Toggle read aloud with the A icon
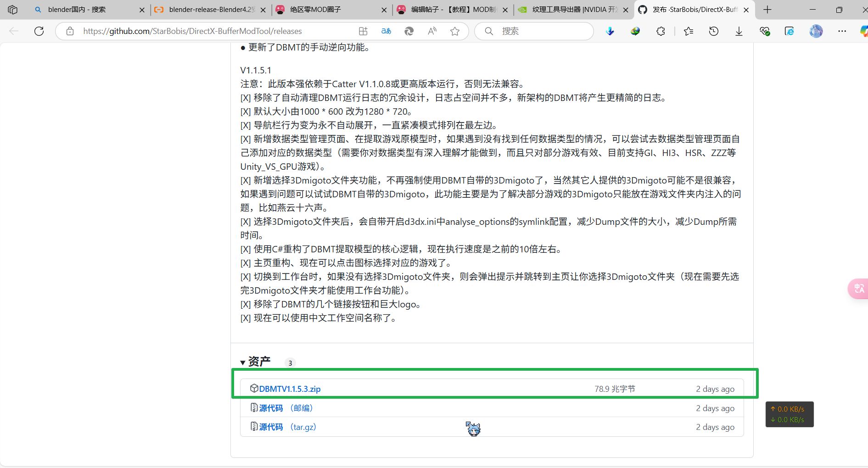 [x=432, y=31]
